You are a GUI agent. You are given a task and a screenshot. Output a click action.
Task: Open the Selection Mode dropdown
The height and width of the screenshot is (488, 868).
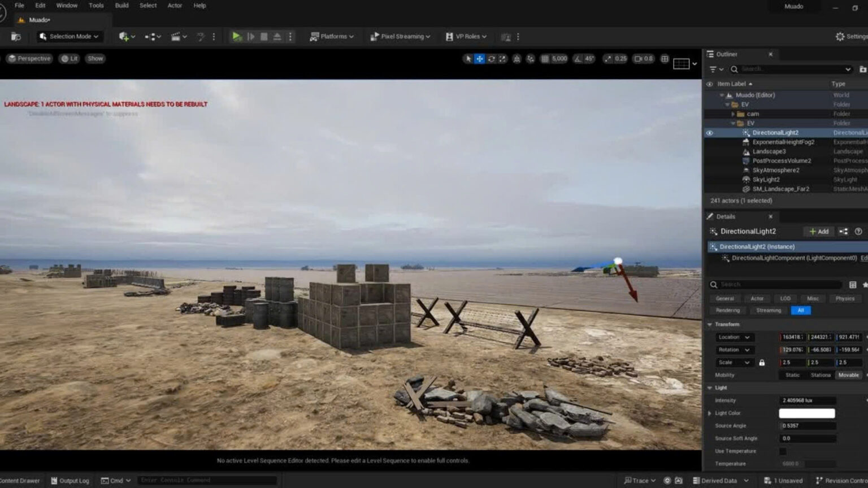pos(69,37)
